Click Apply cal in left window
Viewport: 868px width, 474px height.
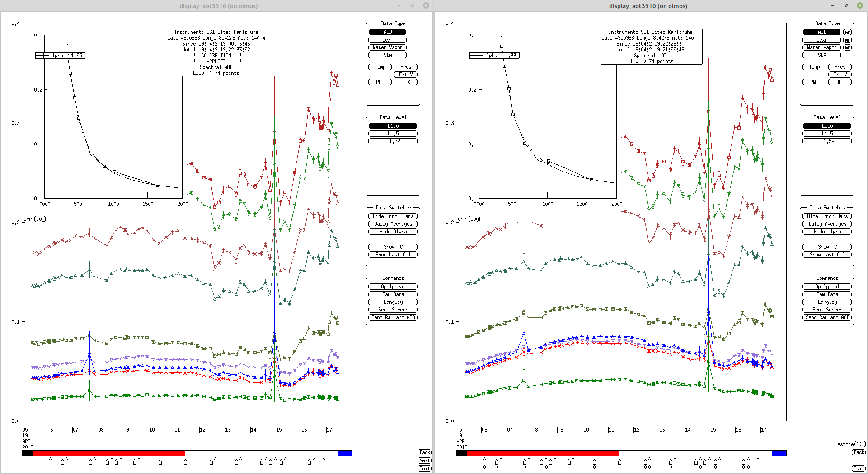pos(393,287)
